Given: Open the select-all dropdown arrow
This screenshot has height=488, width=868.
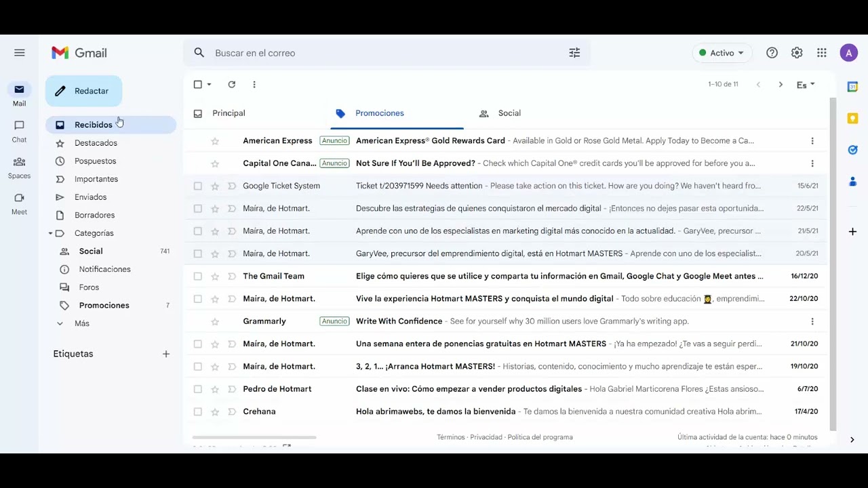Looking at the screenshot, I should 209,85.
